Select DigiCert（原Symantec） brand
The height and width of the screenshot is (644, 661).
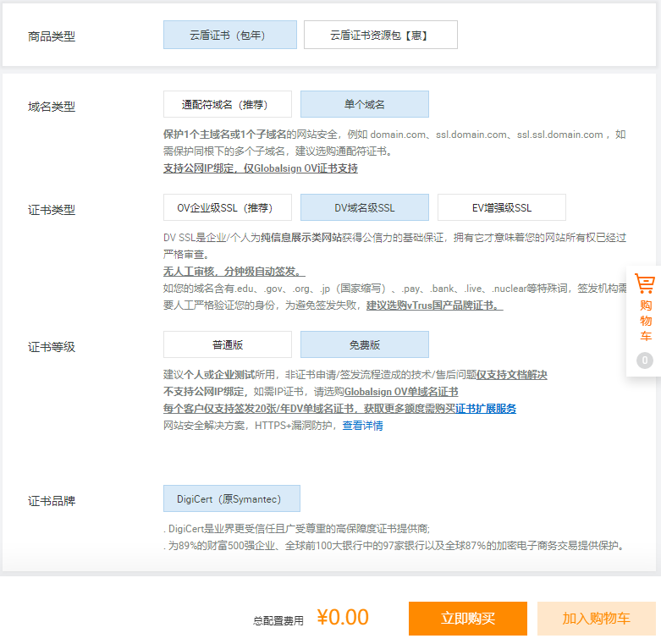[x=231, y=498]
